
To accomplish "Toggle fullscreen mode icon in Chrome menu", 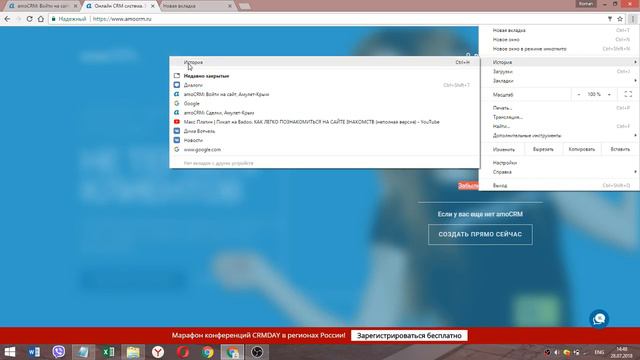I will (x=628, y=94).
